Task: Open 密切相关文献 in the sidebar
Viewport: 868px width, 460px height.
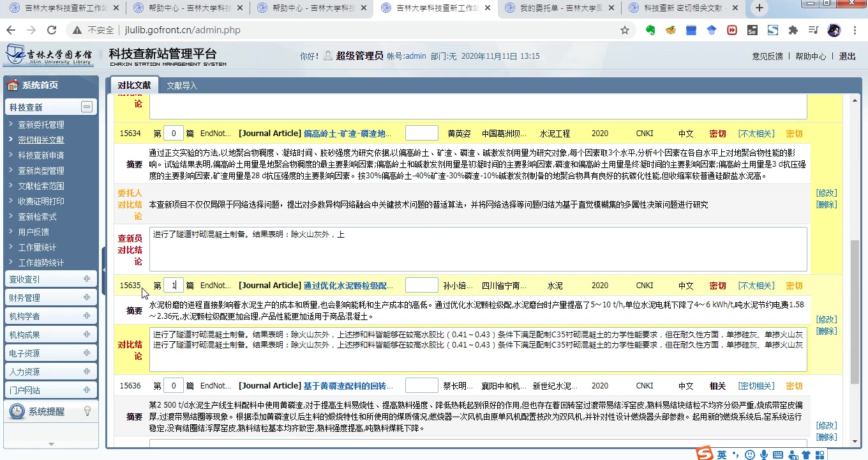Action: click(x=41, y=140)
